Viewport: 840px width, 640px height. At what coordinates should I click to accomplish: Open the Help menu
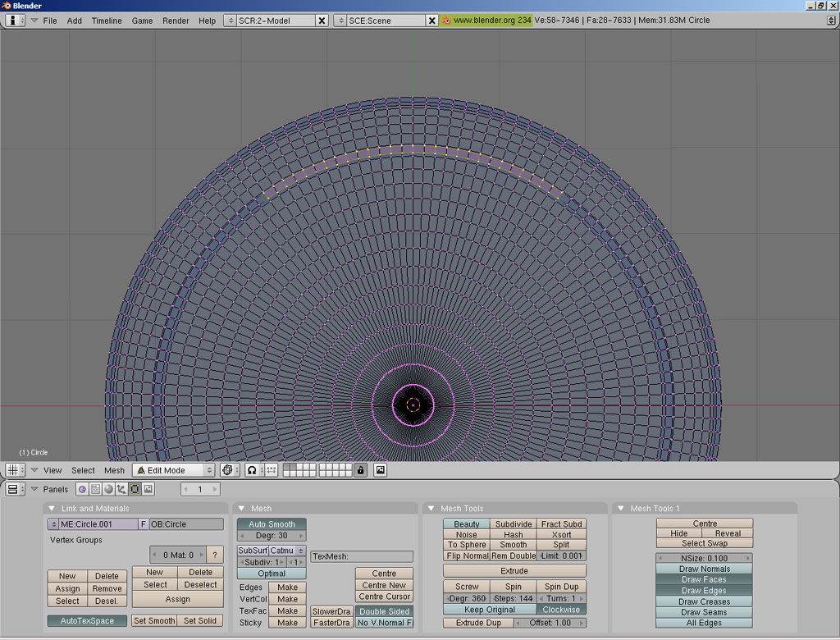point(208,21)
